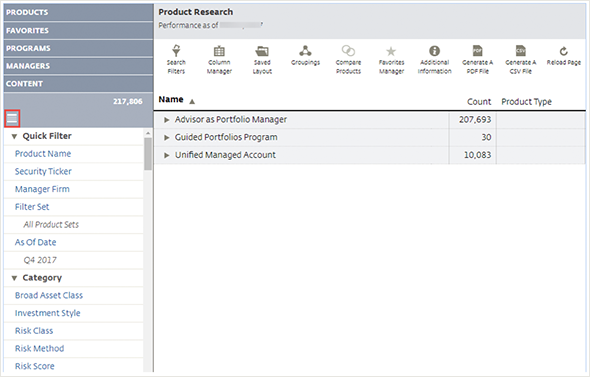Open the Search Filters tool
This screenshot has height=377, width=590.
[x=176, y=59]
